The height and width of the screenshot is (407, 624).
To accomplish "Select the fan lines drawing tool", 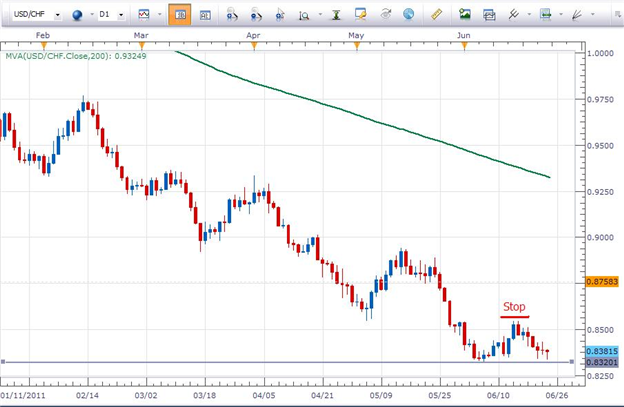I will [577, 15].
